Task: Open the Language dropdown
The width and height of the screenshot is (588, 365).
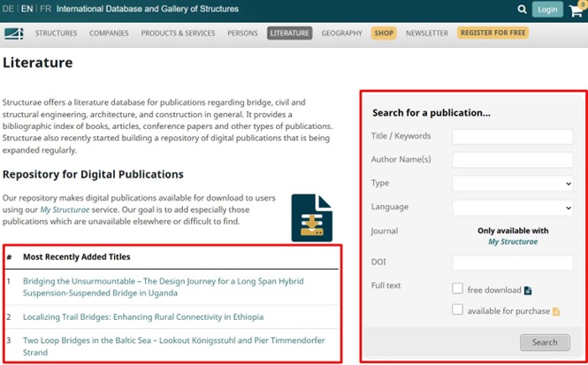Action: coord(512,209)
